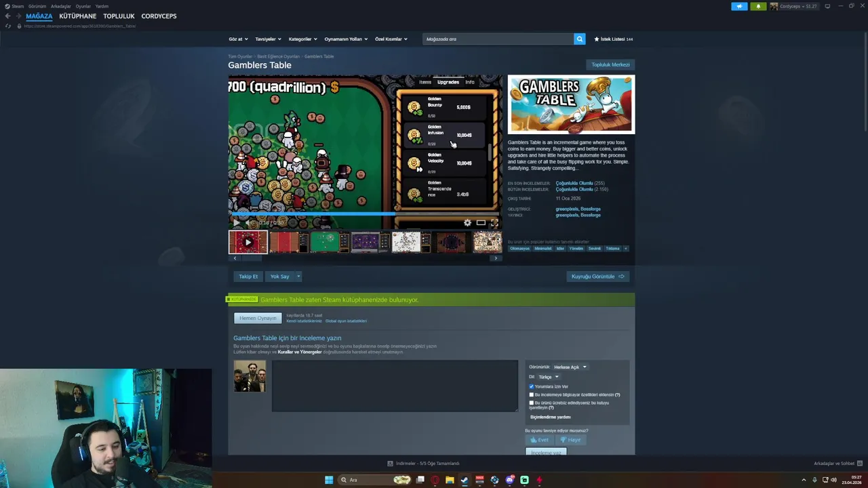This screenshot has width=868, height=488.
Task: Show hidden system tray icons
Action: click(x=804, y=480)
